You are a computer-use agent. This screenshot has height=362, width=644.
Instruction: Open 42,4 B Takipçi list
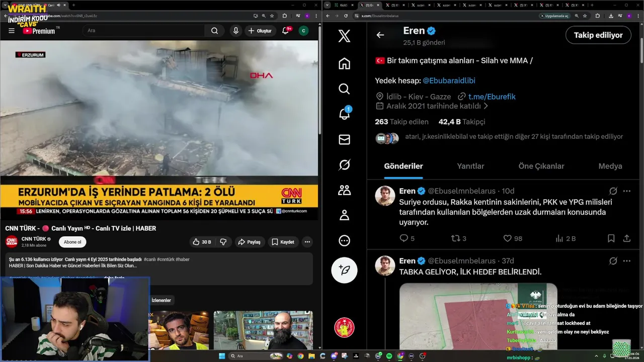pyautogui.click(x=462, y=122)
